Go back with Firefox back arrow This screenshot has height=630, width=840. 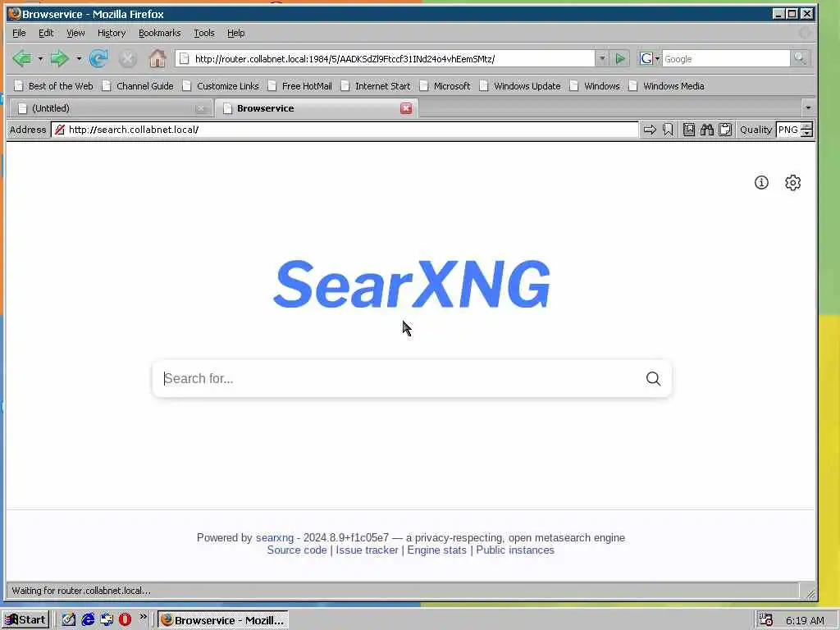point(22,58)
